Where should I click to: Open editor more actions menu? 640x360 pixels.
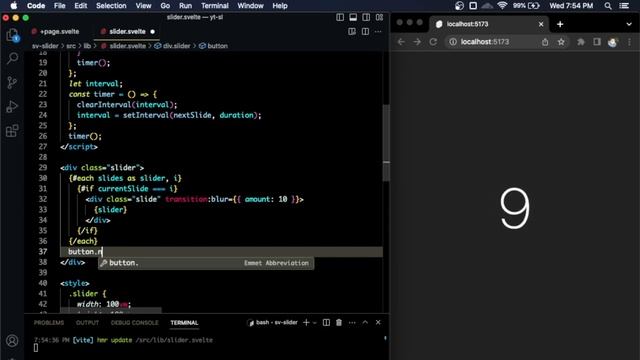378,31
